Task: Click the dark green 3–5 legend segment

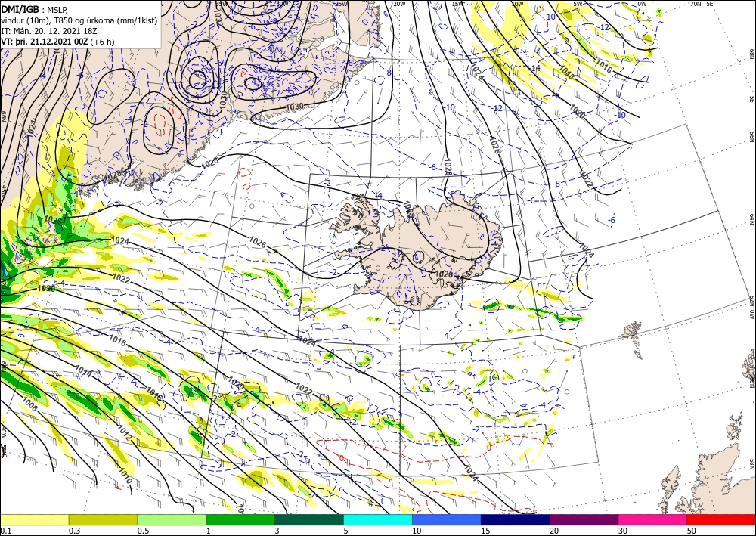Action: [x=309, y=519]
